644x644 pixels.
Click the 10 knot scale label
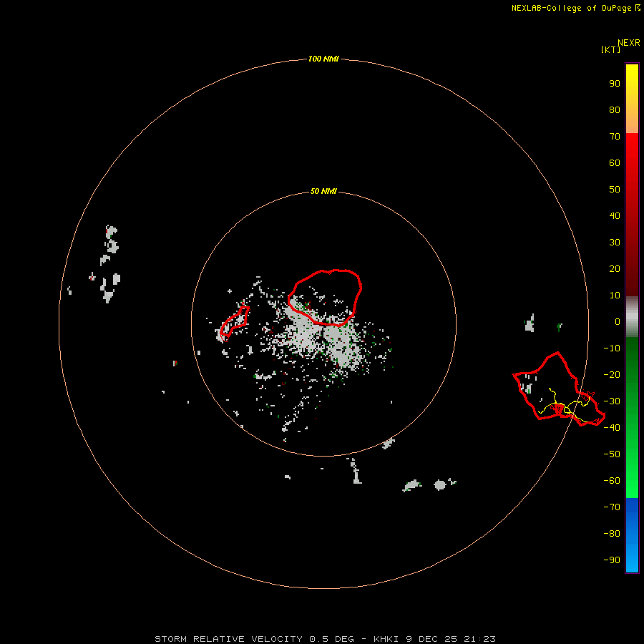pos(615,296)
